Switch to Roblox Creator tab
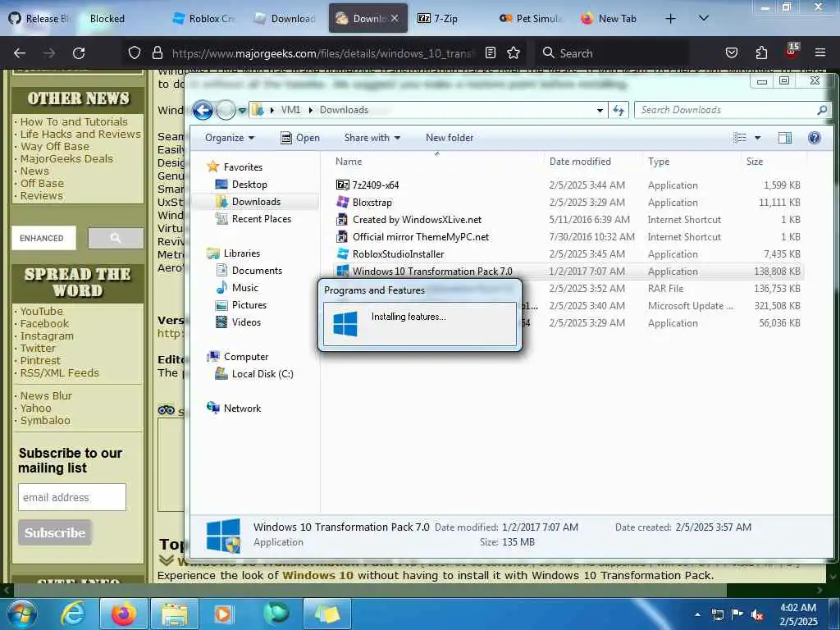The height and width of the screenshot is (630, 840). (x=203, y=19)
